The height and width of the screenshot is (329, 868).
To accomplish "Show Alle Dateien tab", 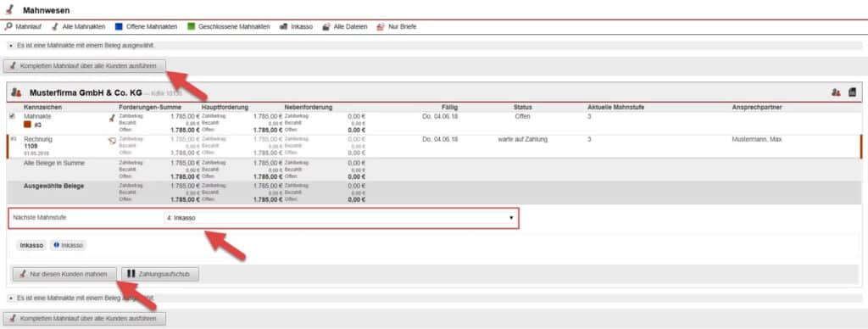I will 345,26.
